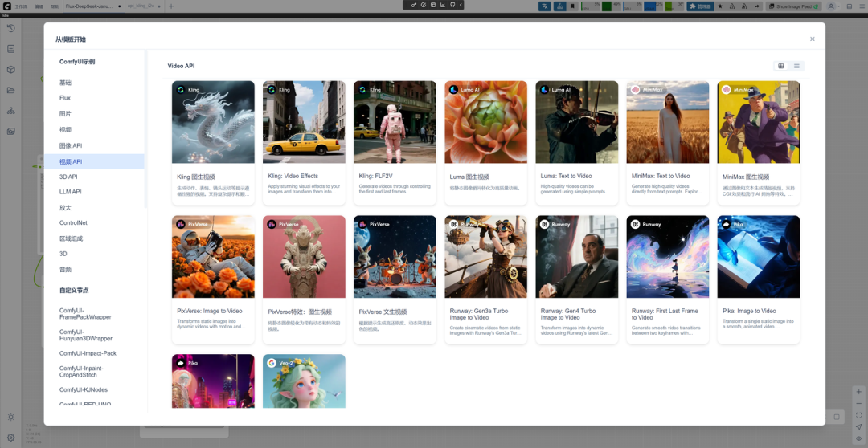Open the Luma: Text to Video template
The height and width of the screenshot is (448, 868).
(x=577, y=143)
